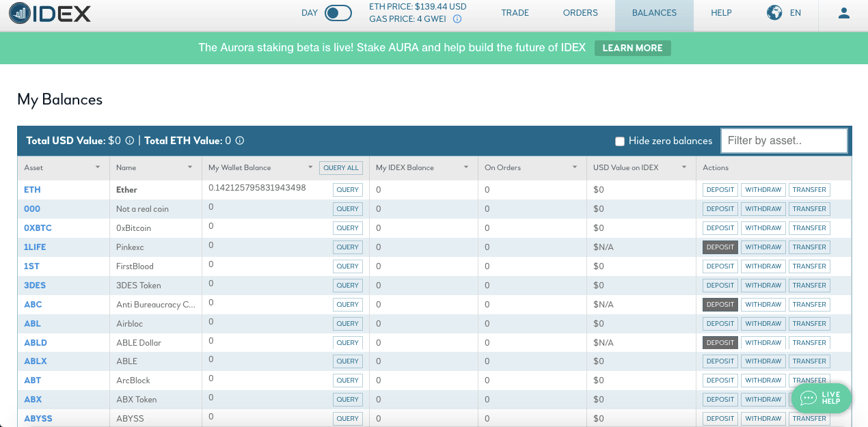868x427 pixels.
Task: Open the Help menu
Action: (721, 13)
